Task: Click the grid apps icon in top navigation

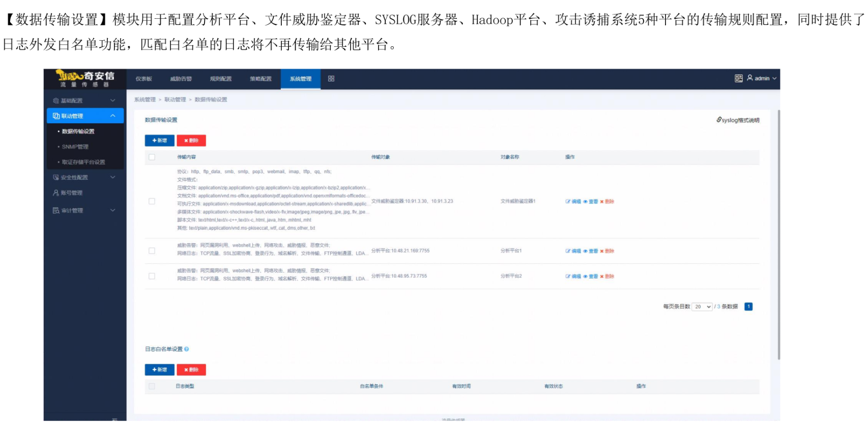Action: pos(331,79)
